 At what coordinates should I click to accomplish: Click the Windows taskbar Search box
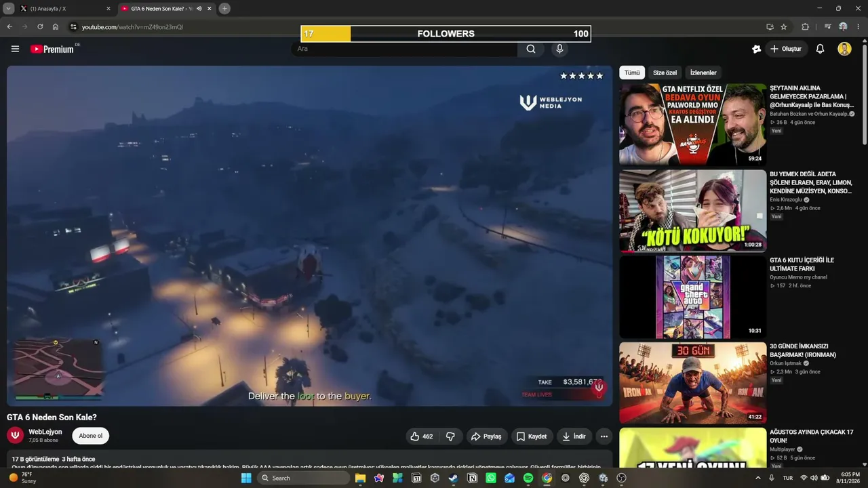303,478
